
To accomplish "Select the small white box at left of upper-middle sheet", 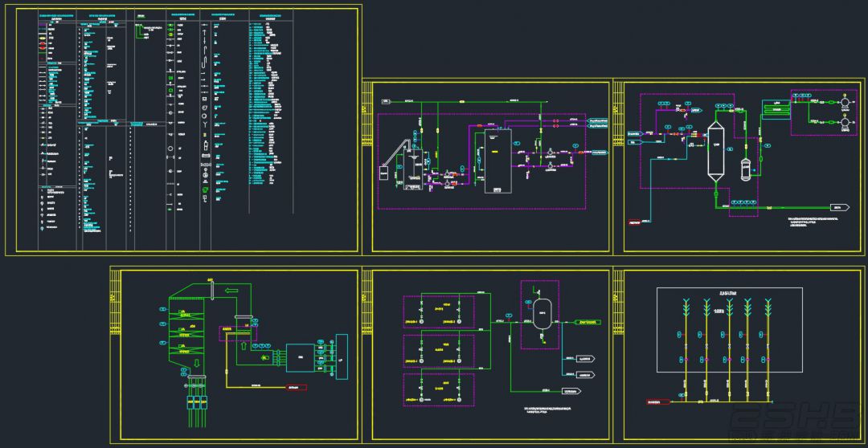I will click(385, 173).
